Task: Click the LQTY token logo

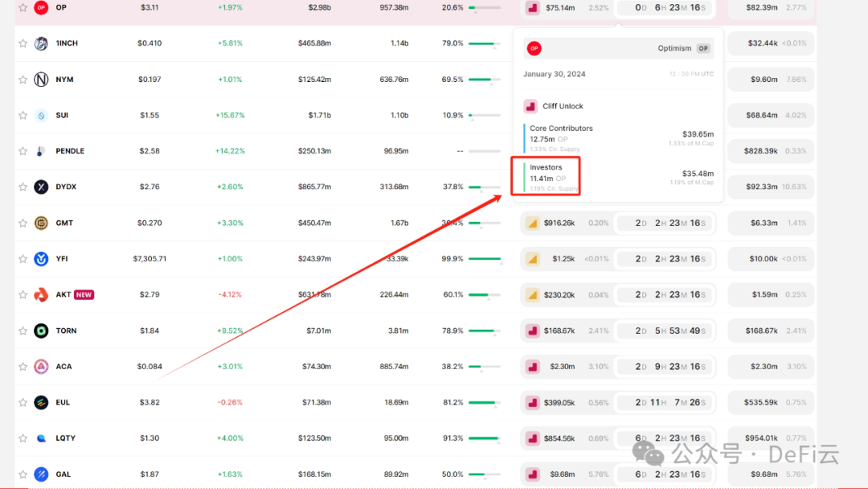Action: (x=41, y=438)
